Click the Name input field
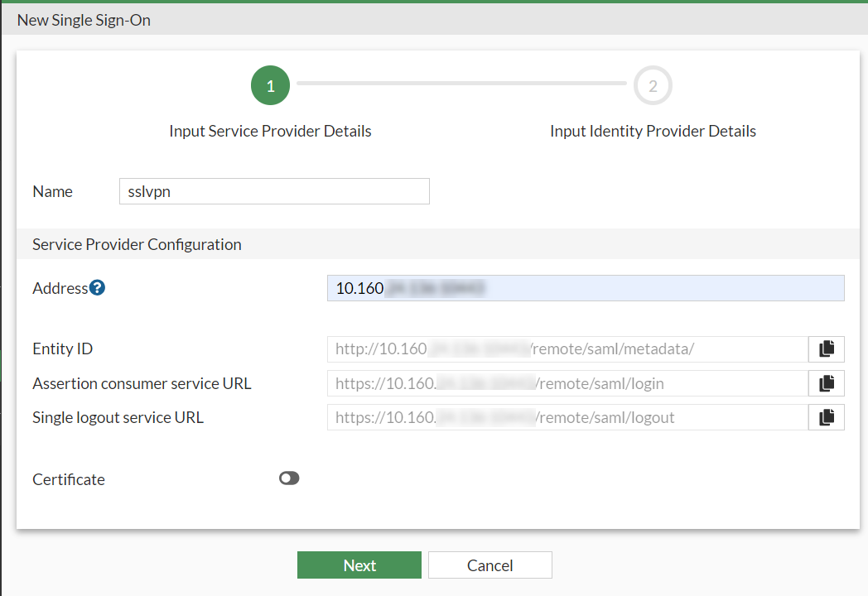This screenshot has height=596, width=868. 274,191
